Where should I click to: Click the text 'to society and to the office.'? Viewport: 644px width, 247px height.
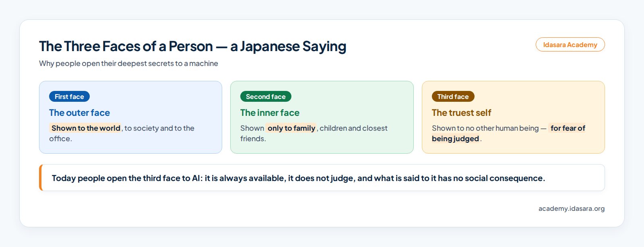[122, 133]
